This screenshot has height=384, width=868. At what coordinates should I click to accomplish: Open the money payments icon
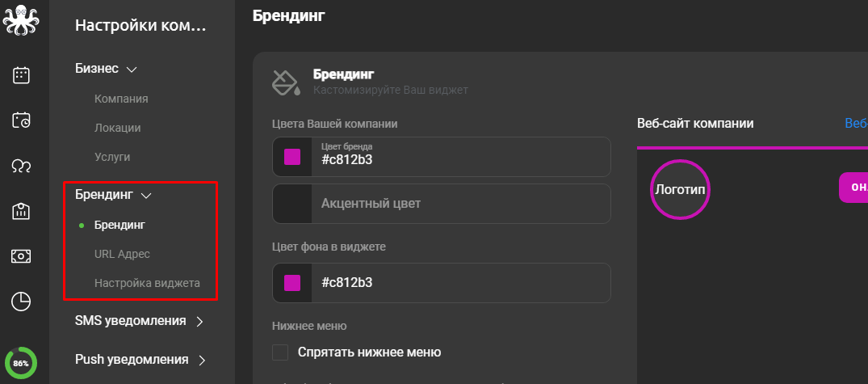(21, 256)
